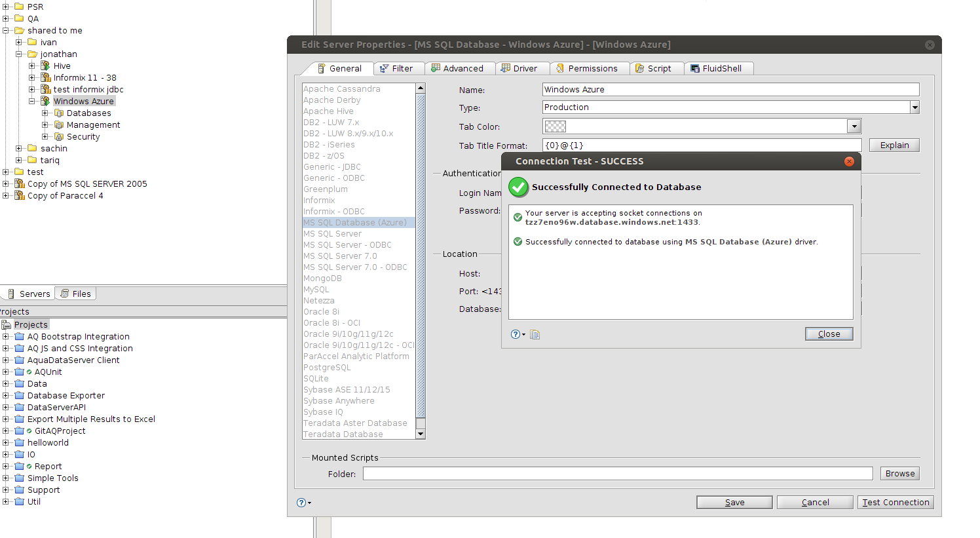980x538 pixels.
Task: Select the Servers panel tab
Action: pos(28,294)
